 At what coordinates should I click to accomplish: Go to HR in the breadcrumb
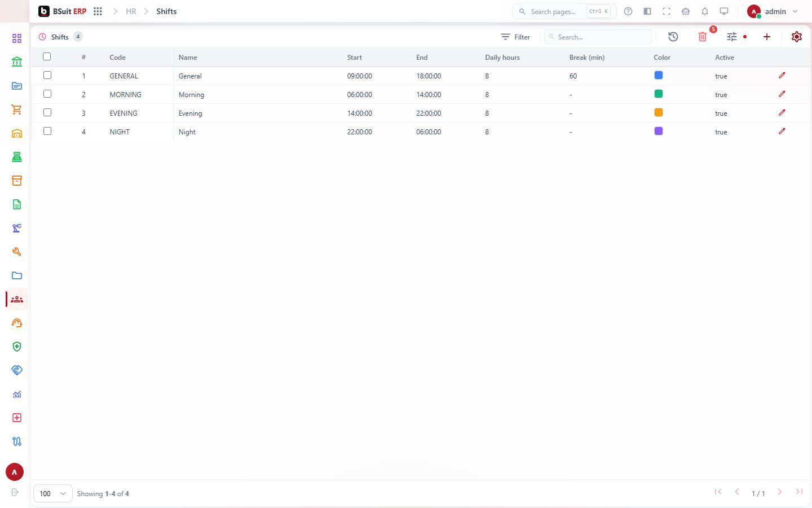pyautogui.click(x=131, y=11)
